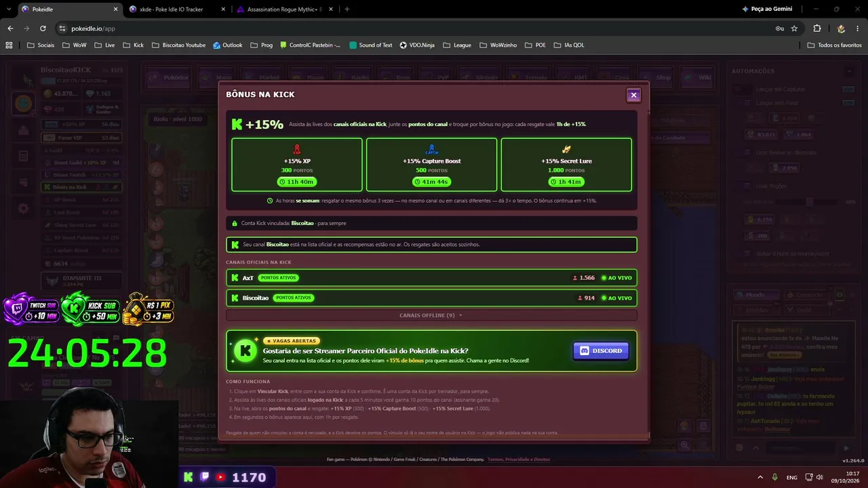Click the Discord button

click(x=601, y=350)
